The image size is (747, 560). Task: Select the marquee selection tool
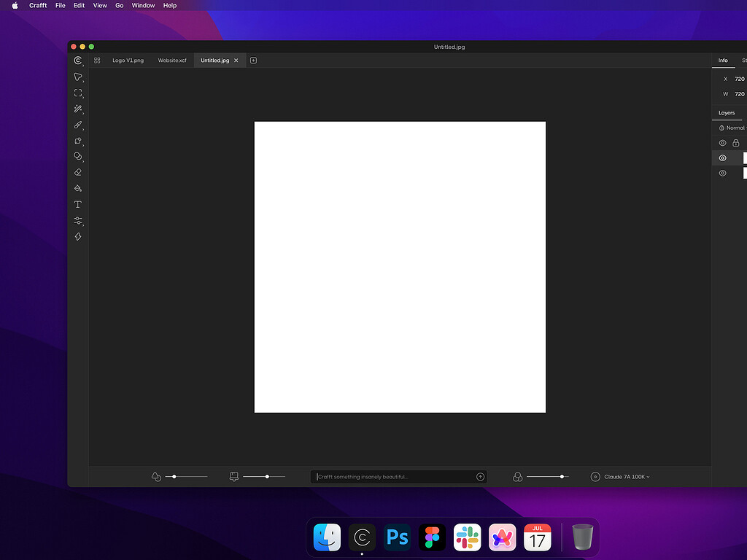point(78,93)
